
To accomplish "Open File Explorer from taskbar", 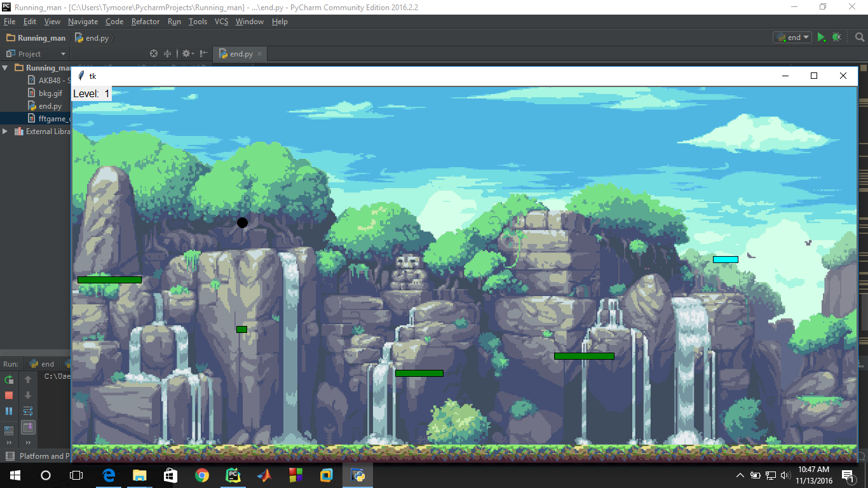I will tap(140, 475).
